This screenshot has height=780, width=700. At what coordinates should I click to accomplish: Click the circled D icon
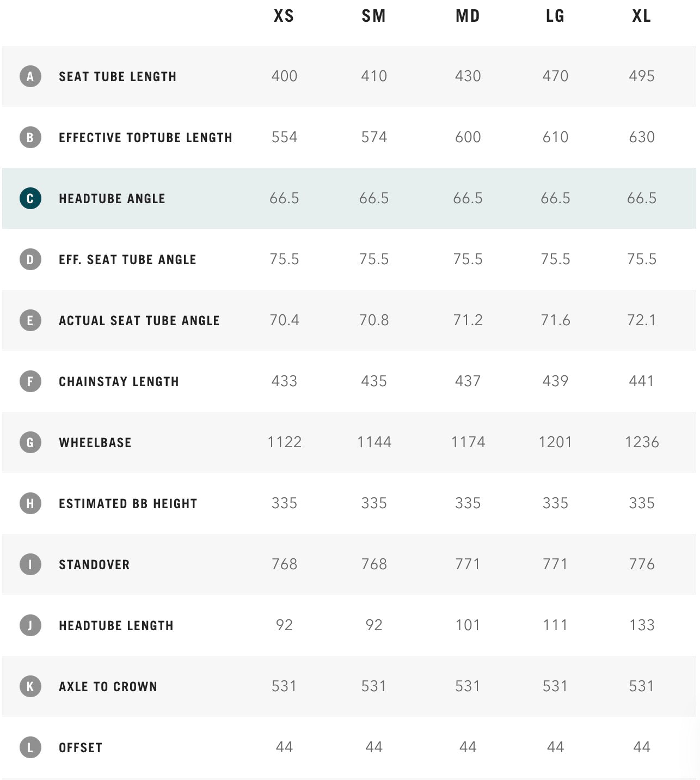(30, 259)
